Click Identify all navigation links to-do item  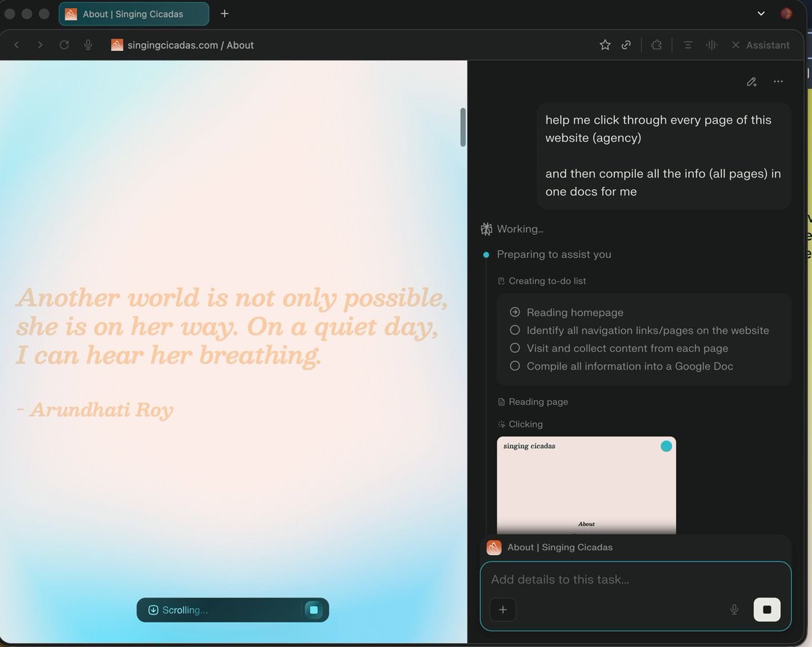point(639,330)
